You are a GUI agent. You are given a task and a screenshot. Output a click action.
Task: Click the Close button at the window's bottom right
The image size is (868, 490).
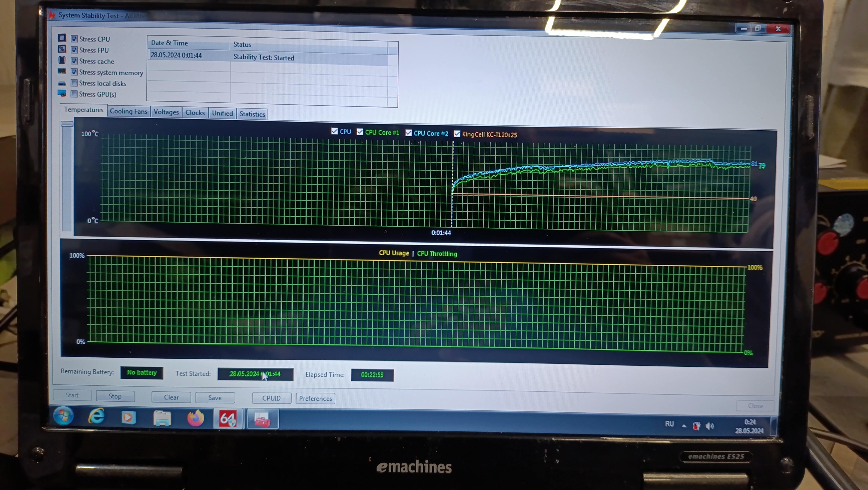click(x=755, y=406)
